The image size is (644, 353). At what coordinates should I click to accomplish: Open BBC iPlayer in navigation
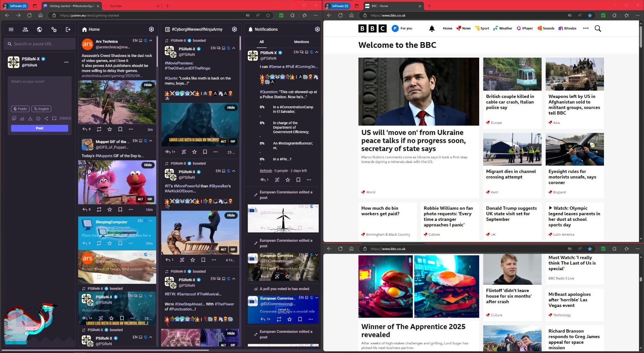[x=525, y=28]
